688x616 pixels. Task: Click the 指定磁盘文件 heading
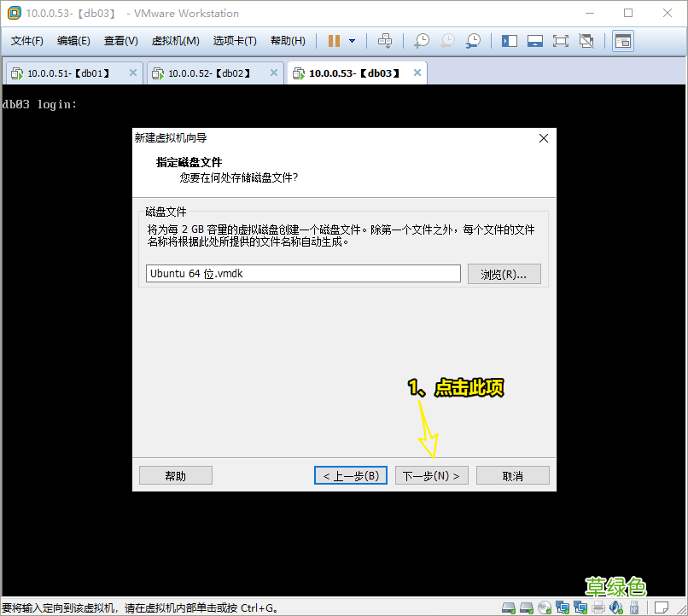coord(189,163)
